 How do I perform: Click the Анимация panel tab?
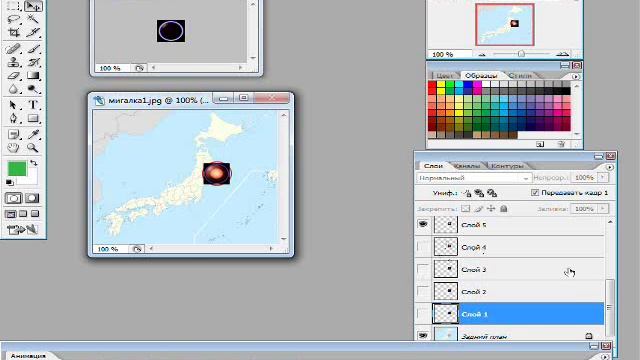click(28, 356)
